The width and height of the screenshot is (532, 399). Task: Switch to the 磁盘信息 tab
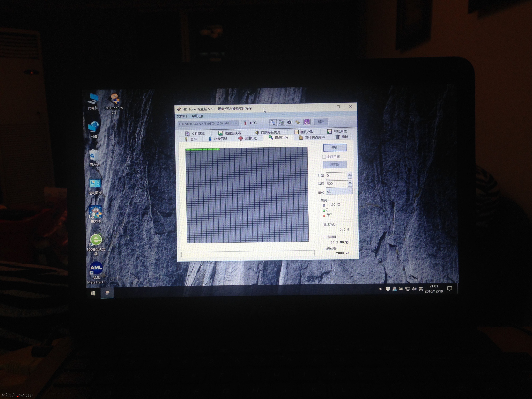(x=218, y=139)
